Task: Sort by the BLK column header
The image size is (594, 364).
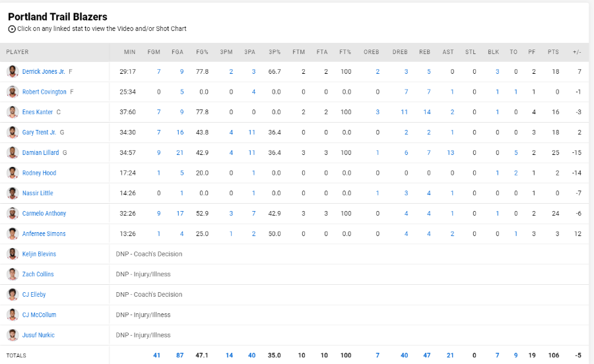Action: [x=493, y=52]
